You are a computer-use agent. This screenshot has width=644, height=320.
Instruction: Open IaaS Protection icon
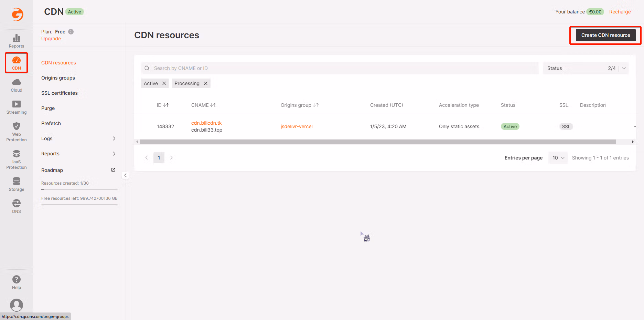coord(17,154)
